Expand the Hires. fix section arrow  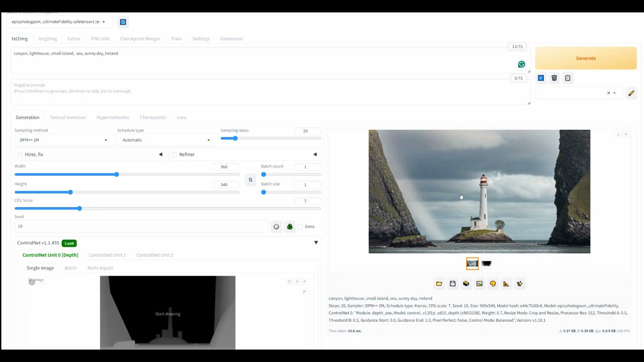pos(160,154)
